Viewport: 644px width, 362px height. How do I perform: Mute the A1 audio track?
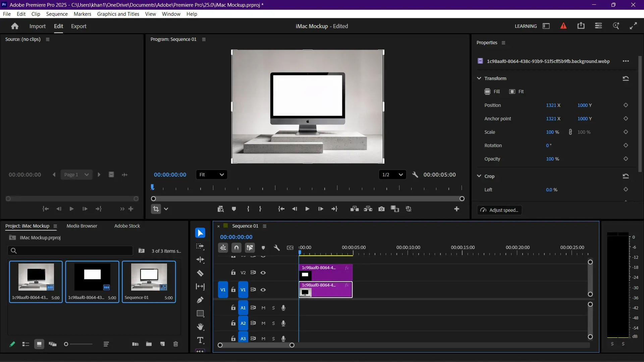(x=264, y=308)
